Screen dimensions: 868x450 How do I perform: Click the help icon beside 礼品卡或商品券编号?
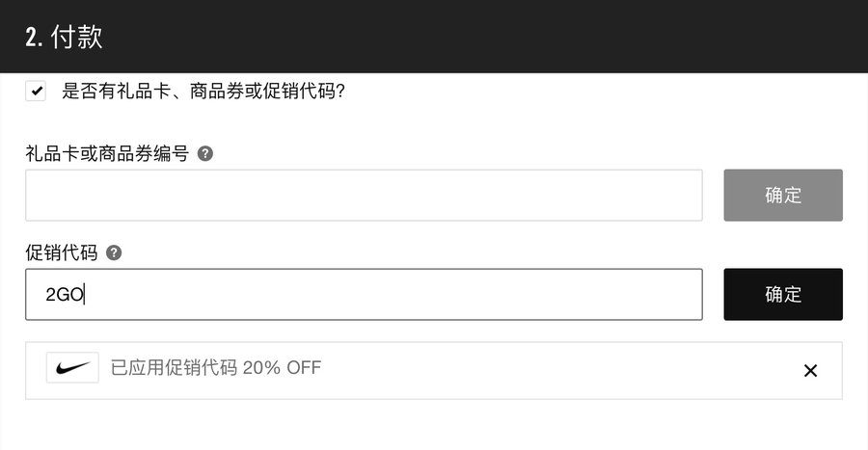point(204,153)
